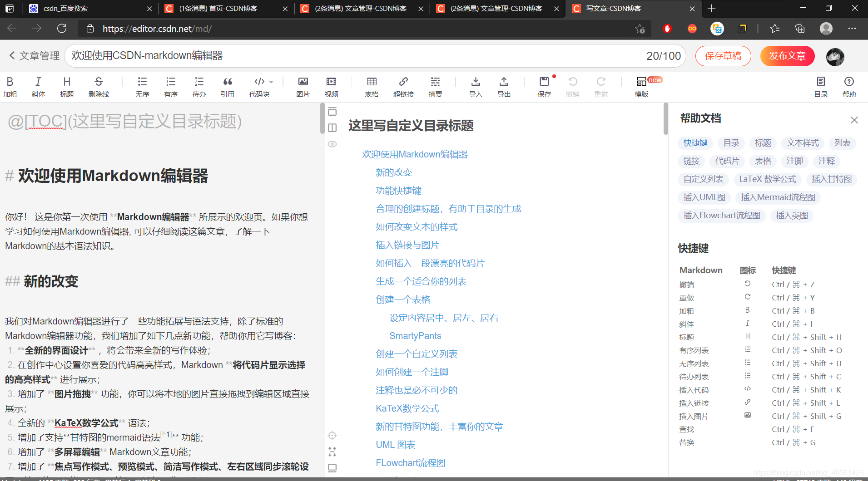Refresh the browser page

62,29
